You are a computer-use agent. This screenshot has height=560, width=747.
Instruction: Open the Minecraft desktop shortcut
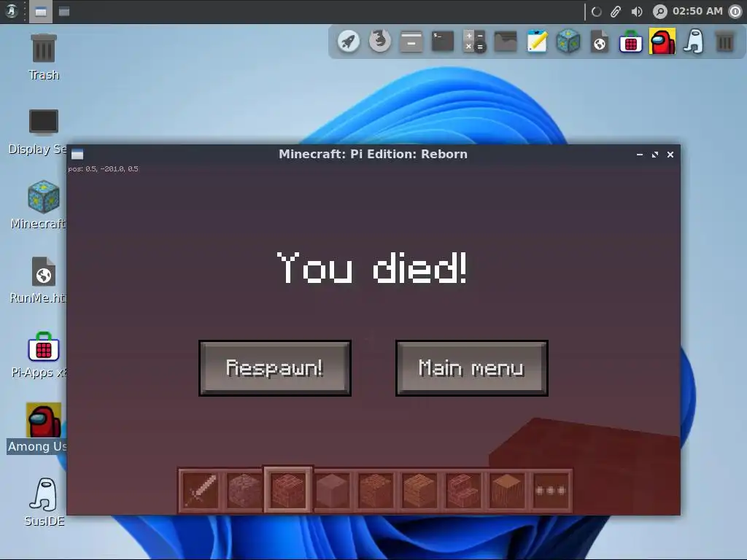pyautogui.click(x=38, y=205)
